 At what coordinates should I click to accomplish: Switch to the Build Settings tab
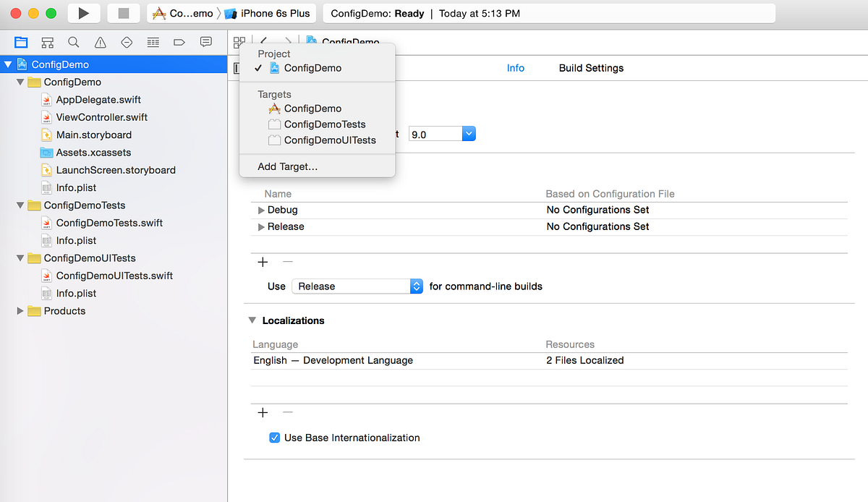591,67
